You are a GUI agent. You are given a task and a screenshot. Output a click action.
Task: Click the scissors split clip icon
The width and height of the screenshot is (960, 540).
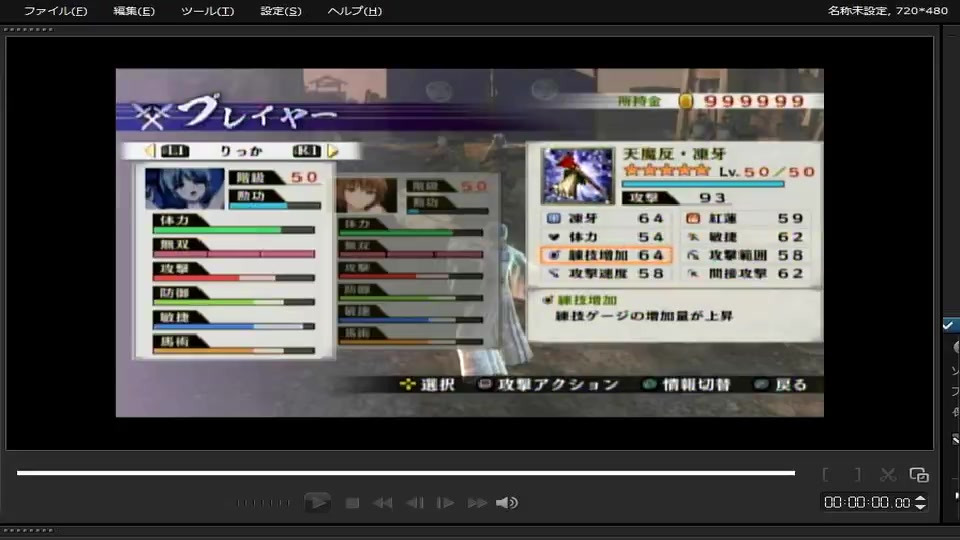tap(888, 474)
